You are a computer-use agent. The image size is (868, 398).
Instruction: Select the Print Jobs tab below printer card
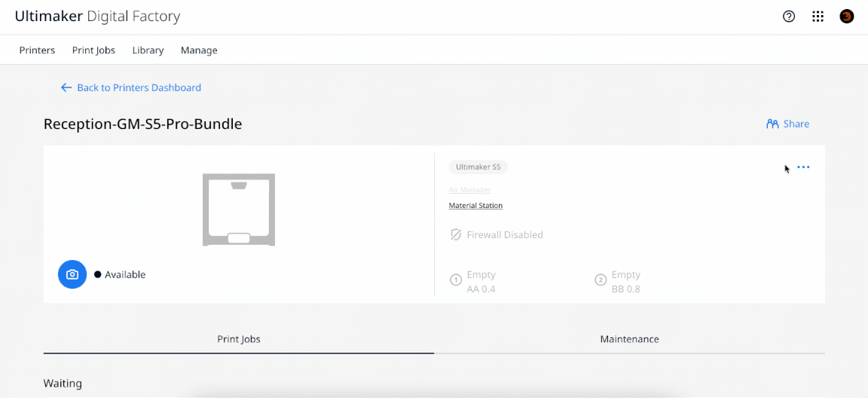[239, 338]
